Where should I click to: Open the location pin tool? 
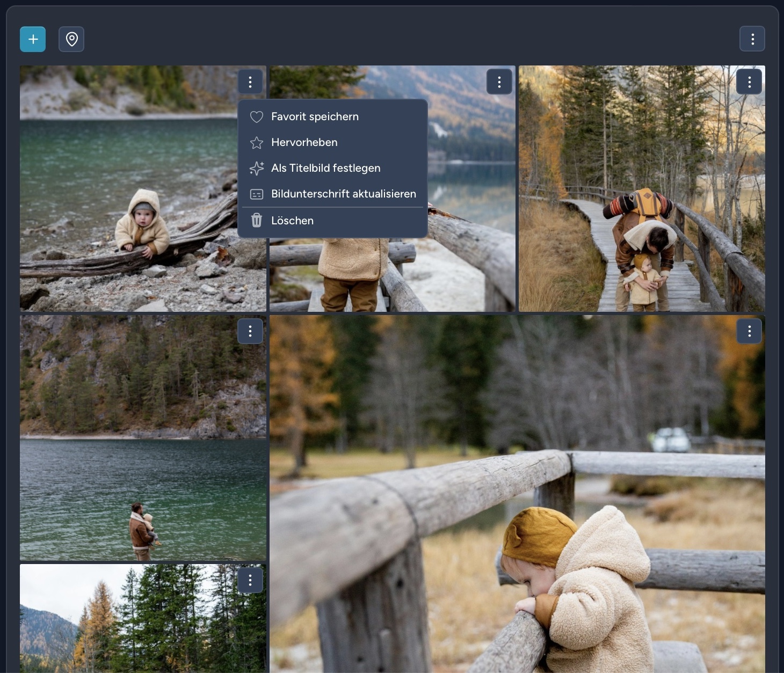pos(71,39)
